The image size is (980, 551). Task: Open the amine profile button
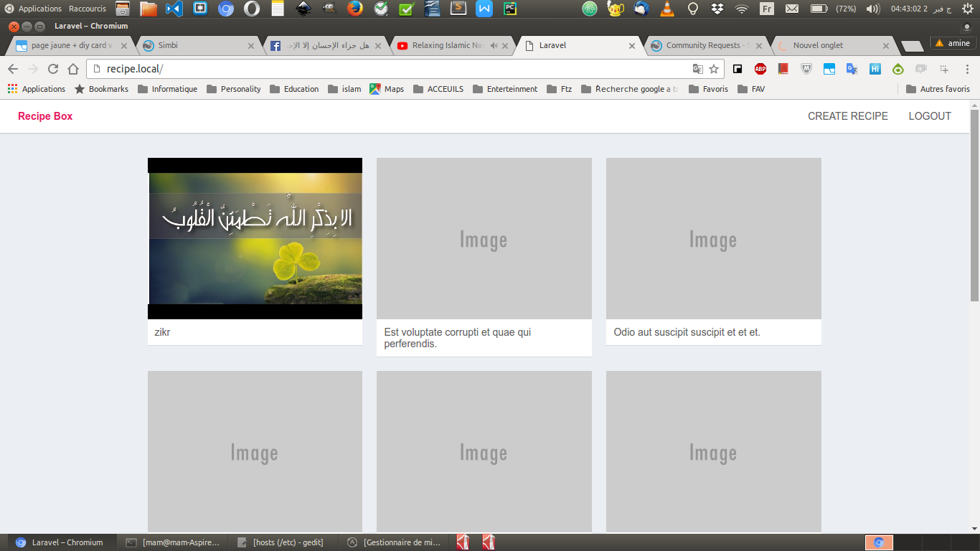pos(953,43)
